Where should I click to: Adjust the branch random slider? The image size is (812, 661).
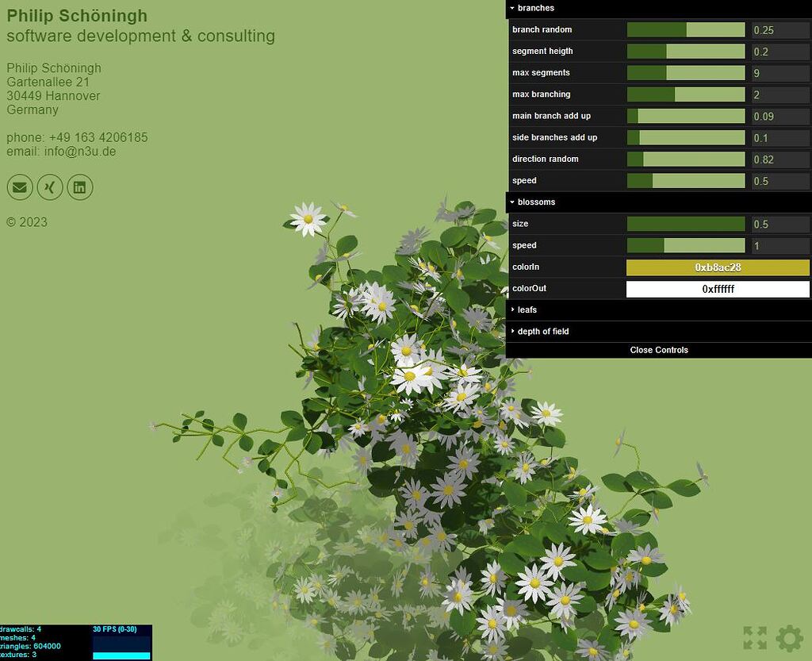pos(686,29)
